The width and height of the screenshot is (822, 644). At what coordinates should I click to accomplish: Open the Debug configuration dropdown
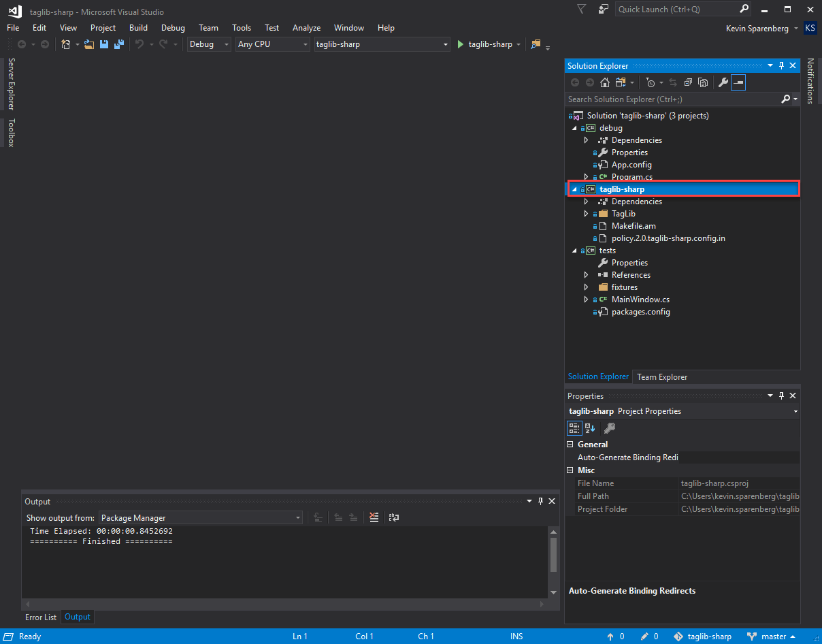(210, 44)
